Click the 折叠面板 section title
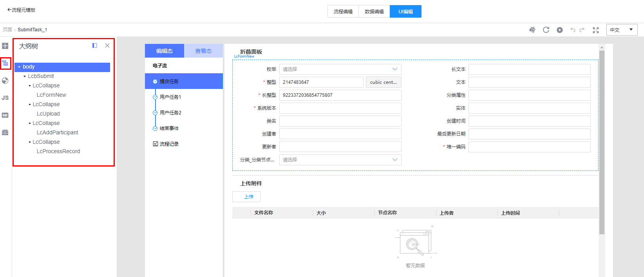Screen dimensions: 644x277 tap(251, 52)
